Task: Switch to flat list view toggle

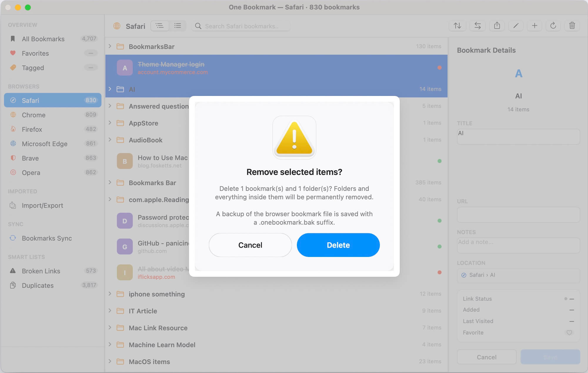Action: click(177, 26)
